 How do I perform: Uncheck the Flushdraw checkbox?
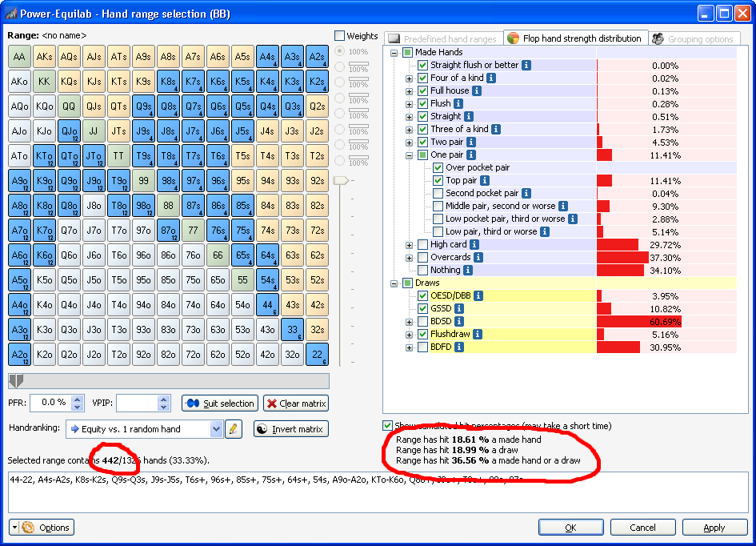423,334
